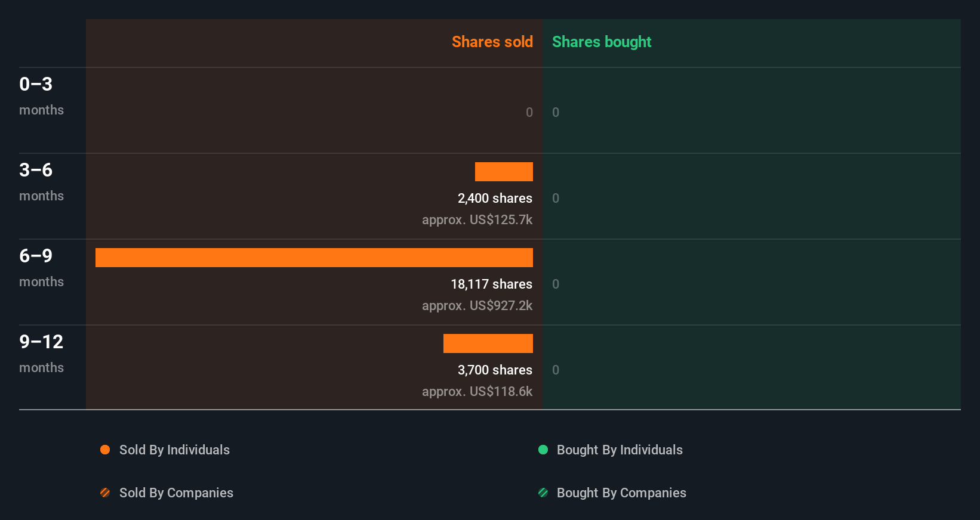Click the shares bought 0 in 6–9 months row
Screen dimensions: 980x520
pyautogui.click(x=556, y=284)
